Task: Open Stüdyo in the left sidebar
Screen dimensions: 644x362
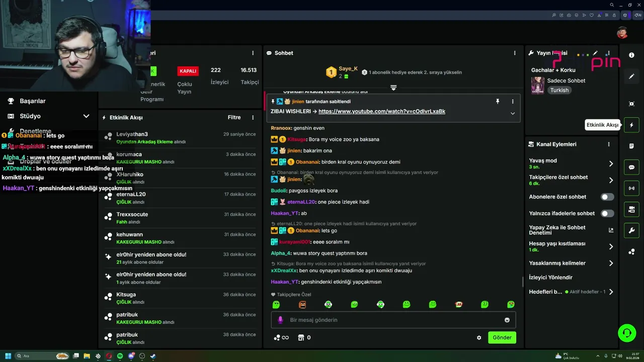Action: click(x=30, y=116)
